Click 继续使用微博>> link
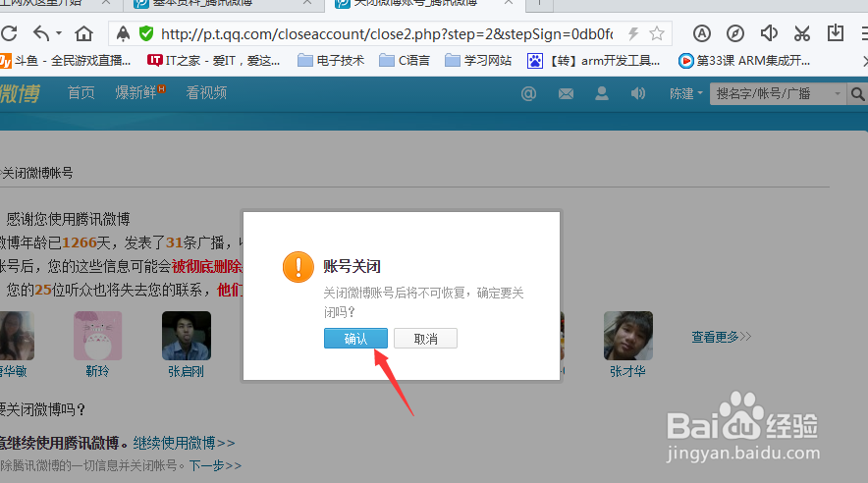This screenshot has width=868, height=483. [x=184, y=443]
